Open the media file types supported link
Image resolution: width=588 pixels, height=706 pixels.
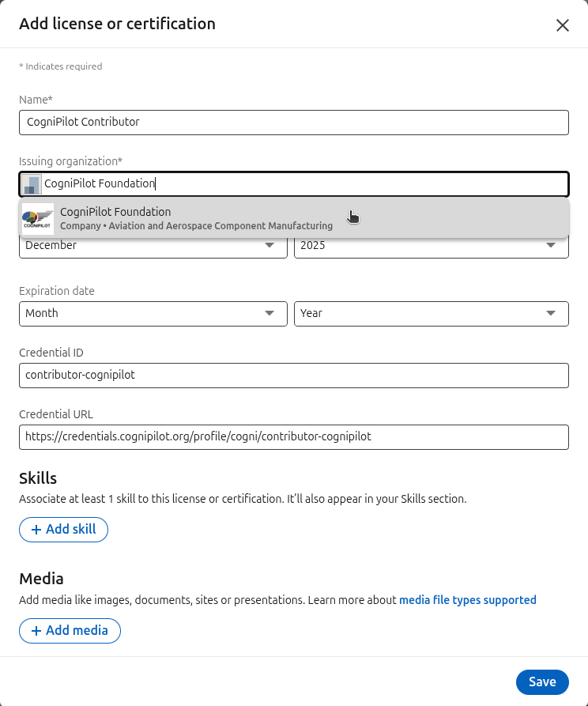click(468, 600)
